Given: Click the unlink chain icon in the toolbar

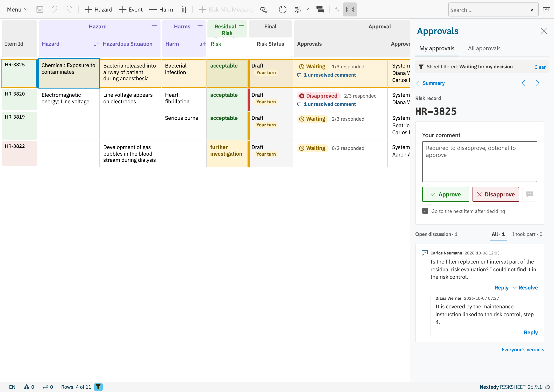Looking at the screenshot, I should (264, 10).
